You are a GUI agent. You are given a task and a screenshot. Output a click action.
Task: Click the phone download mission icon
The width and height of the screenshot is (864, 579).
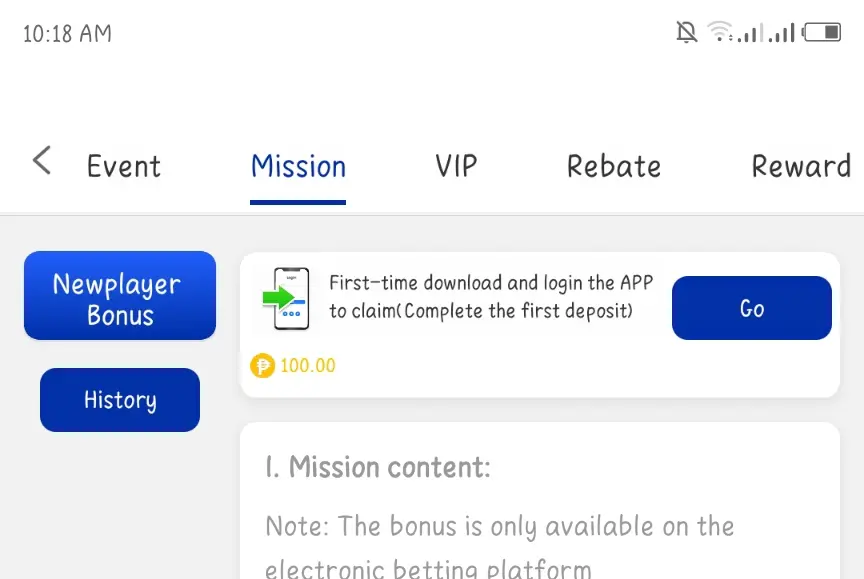[x=286, y=299]
